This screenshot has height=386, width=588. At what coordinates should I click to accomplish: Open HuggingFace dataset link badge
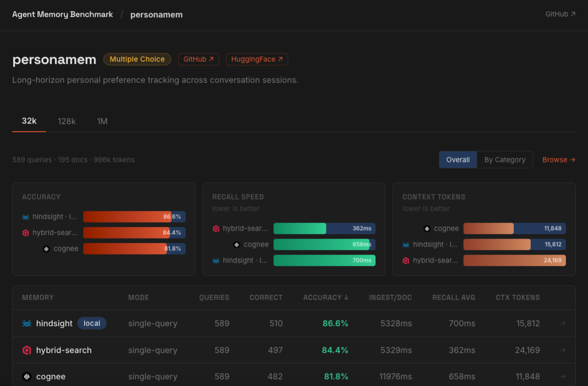(x=257, y=59)
